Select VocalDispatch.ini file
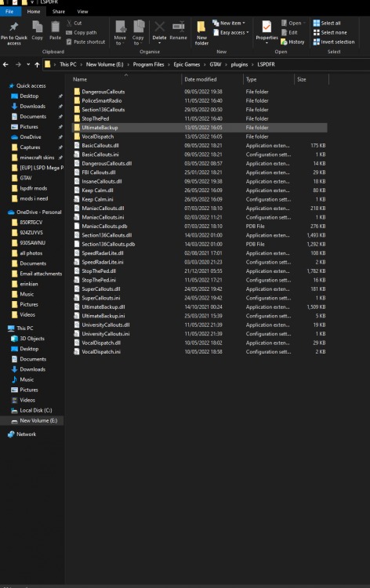Viewport: 370px width, 588px height. [101, 352]
